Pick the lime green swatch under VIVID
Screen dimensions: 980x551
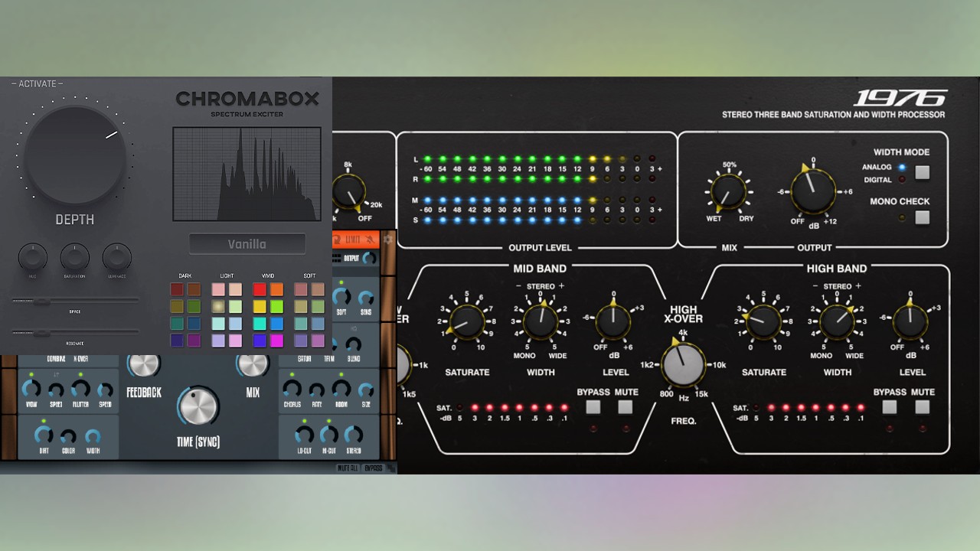tap(276, 307)
